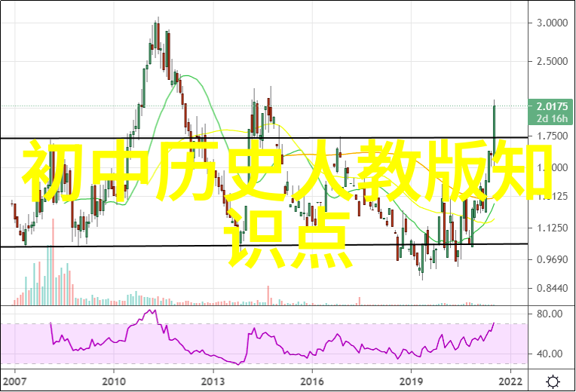Click the 1.7500 price axis label

point(551,136)
